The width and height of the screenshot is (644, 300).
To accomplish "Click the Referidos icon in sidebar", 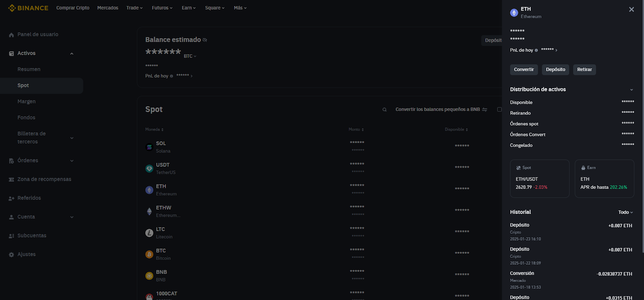I will point(11,198).
